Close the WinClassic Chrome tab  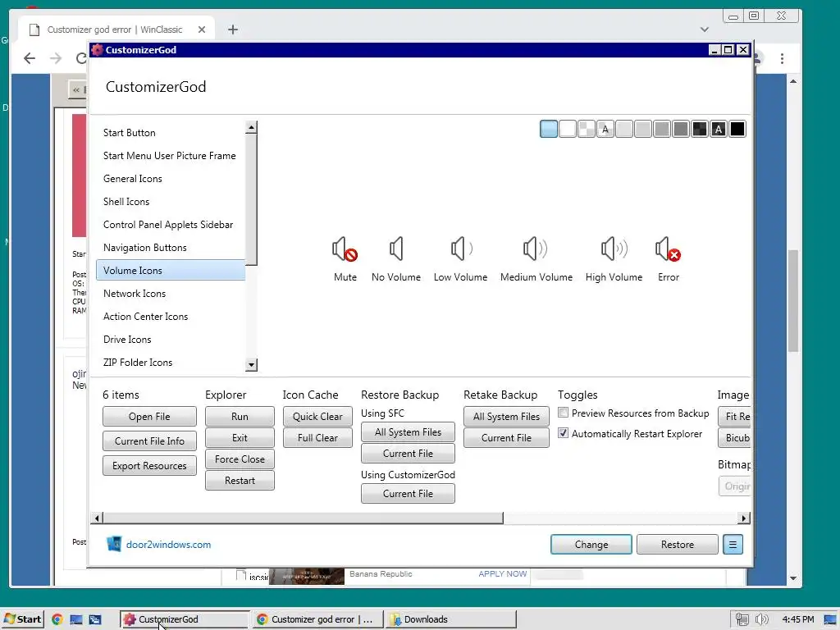(x=202, y=30)
